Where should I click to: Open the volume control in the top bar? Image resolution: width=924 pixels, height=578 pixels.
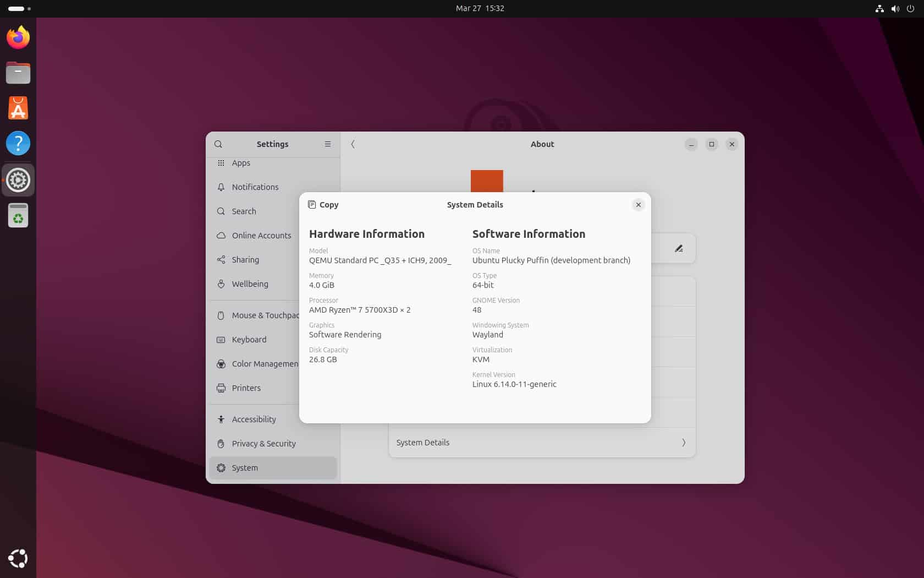tap(895, 8)
